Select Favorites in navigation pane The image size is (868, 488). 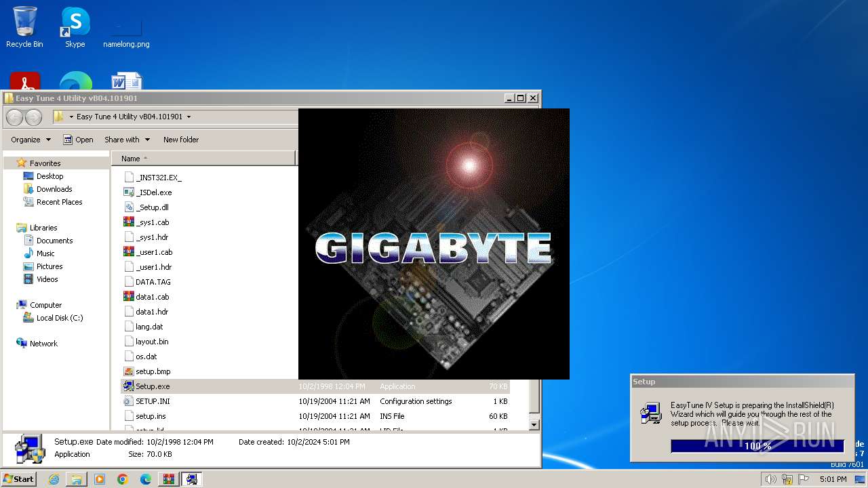[x=45, y=163]
